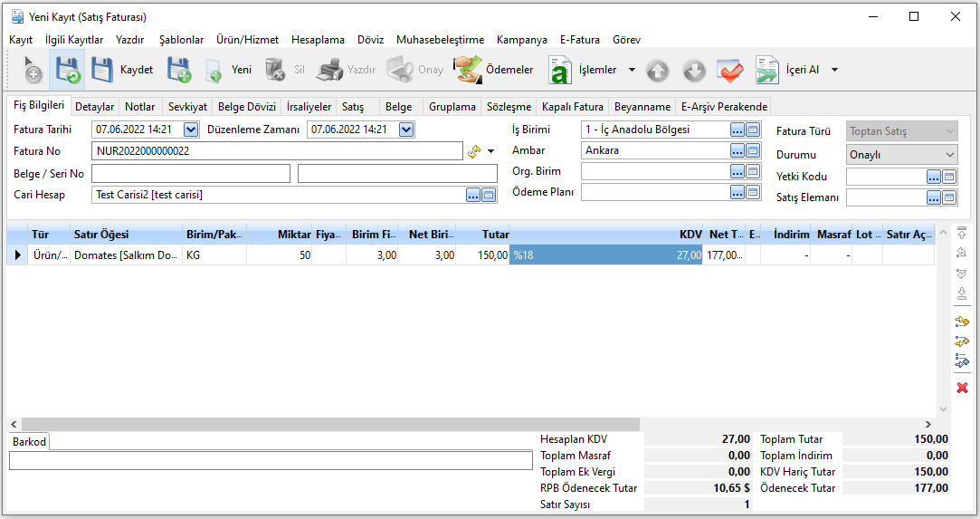Click the first Belge / Seri No field
This screenshot has height=519, width=980.
point(191,174)
